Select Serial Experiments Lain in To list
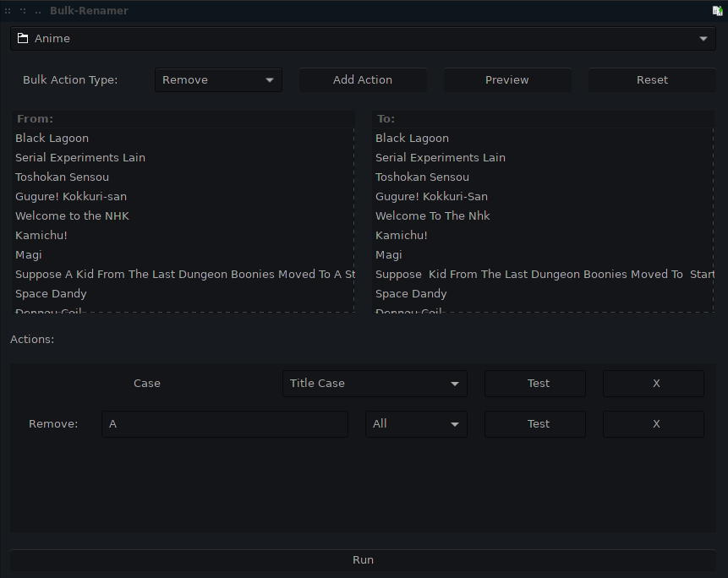The width and height of the screenshot is (728, 578). coord(544,158)
